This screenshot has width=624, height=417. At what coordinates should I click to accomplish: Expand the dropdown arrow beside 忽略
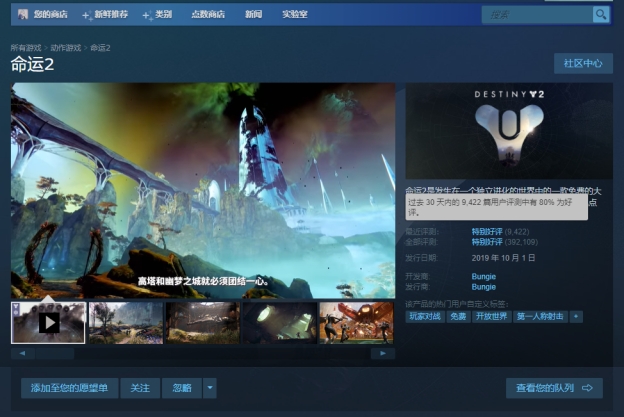[x=210, y=388]
